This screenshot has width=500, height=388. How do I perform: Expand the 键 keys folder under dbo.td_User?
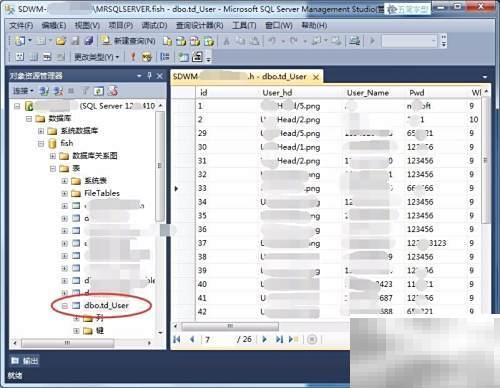tap(76, 331)
